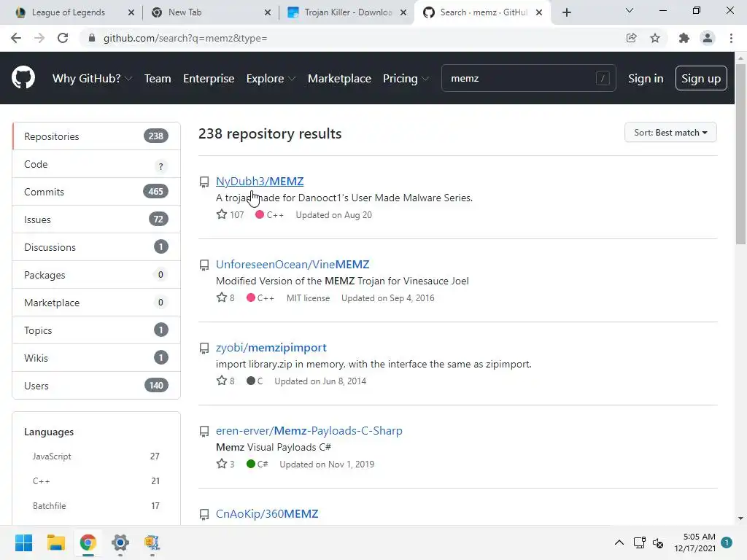Select the Discussions filter
This screenshot has width=747, height=560.
click(96, 246)
